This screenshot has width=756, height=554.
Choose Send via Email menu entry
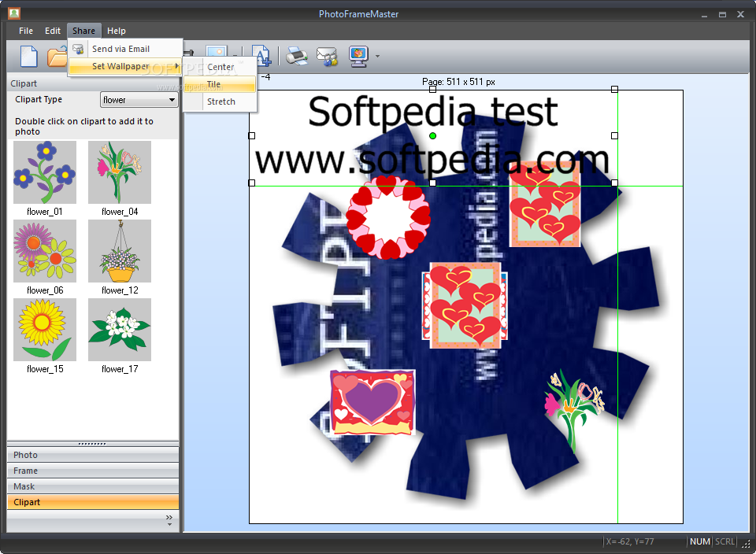(125, 49)
